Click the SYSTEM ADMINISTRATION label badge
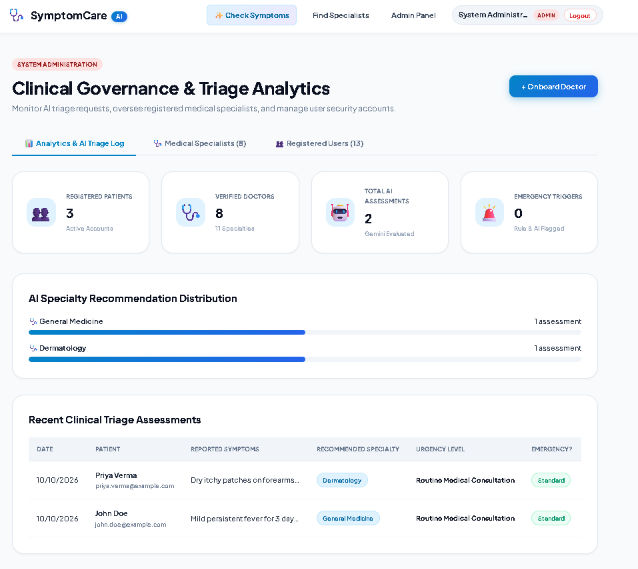 tap(57, 64)
